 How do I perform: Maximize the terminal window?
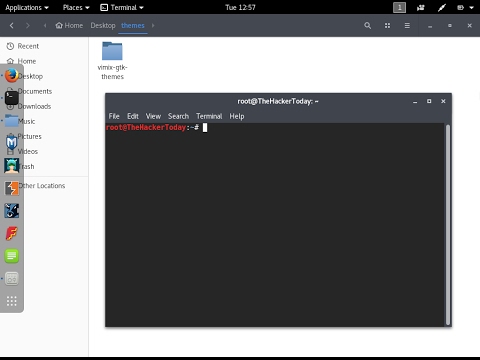(429, 101)
